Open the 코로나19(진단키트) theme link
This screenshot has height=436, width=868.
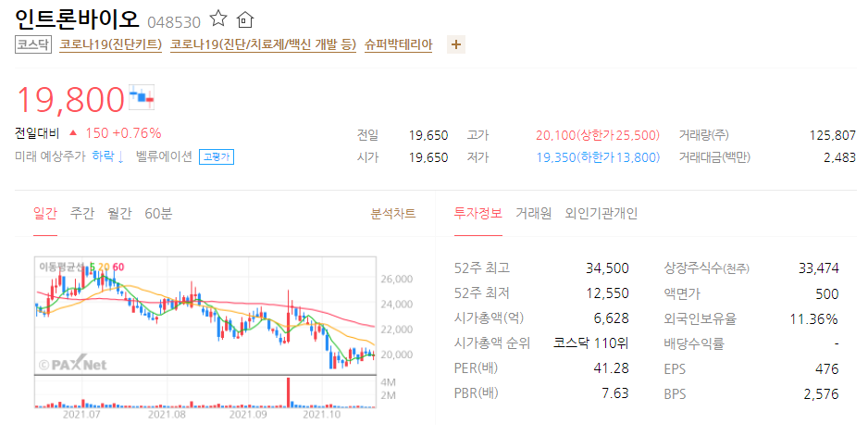tap(111, 44)
